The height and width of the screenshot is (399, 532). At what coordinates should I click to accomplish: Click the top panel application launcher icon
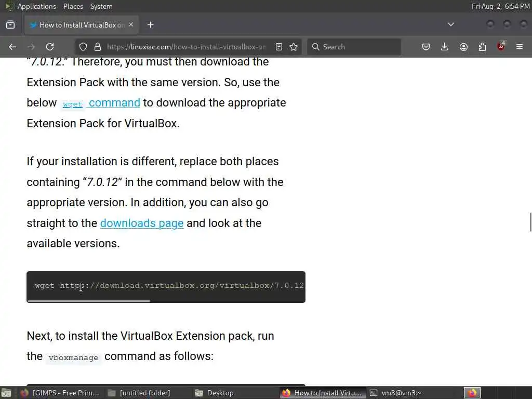[9, 6]
